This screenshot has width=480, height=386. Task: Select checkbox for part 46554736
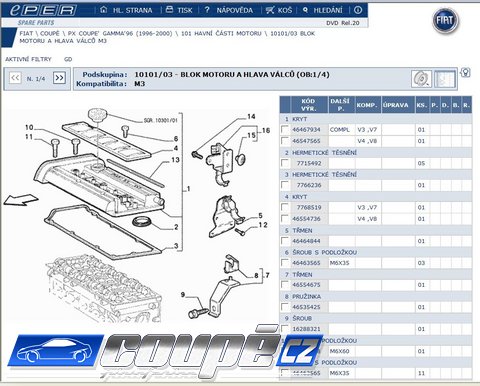[285, 219]
